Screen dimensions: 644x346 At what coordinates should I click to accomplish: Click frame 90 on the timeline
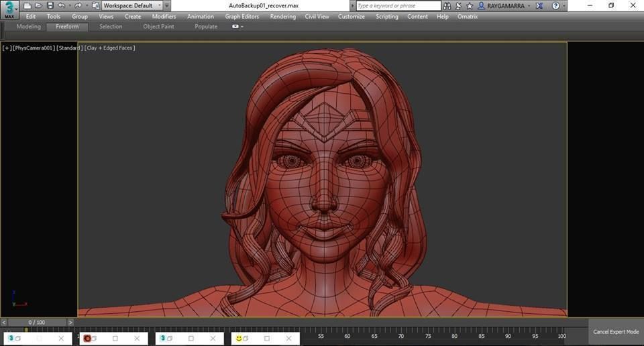coord(508,336)
